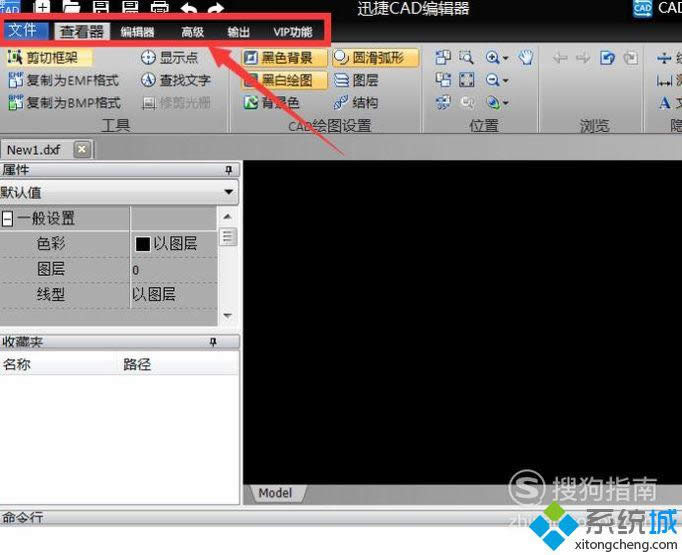This screenshot has height=555, width=682.
Task: Switch to the 输出 ribbon tab
Action: pos(239,32)
